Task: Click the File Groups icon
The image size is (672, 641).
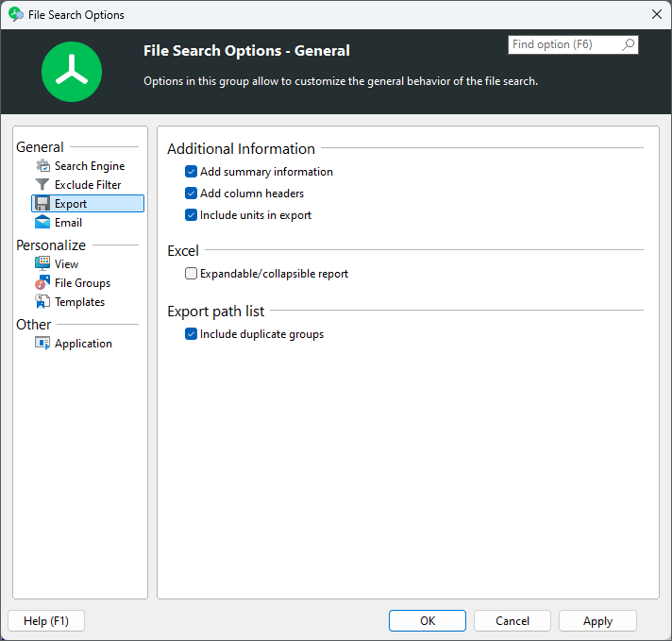Action: pos(42,282)
